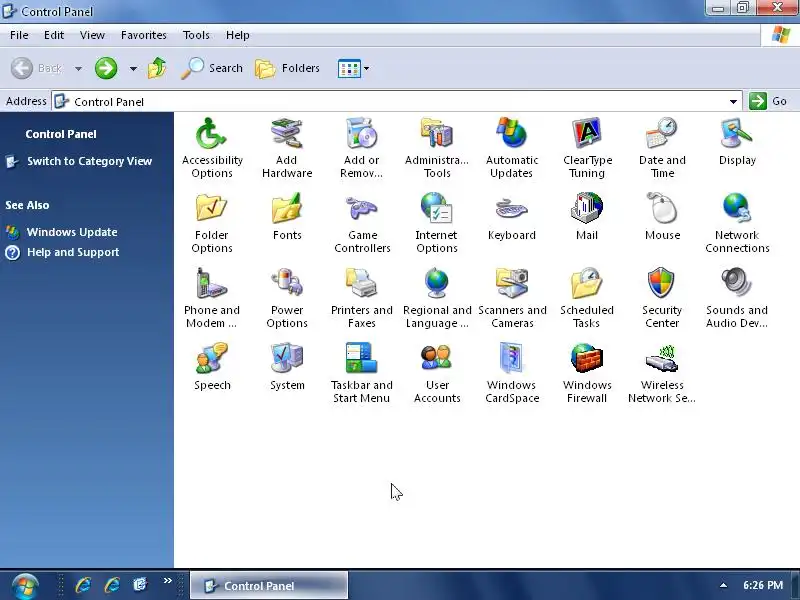This screenshot has width=800, height=600.
Task: Select Security Center shield icon
Action: pos(662,283)
